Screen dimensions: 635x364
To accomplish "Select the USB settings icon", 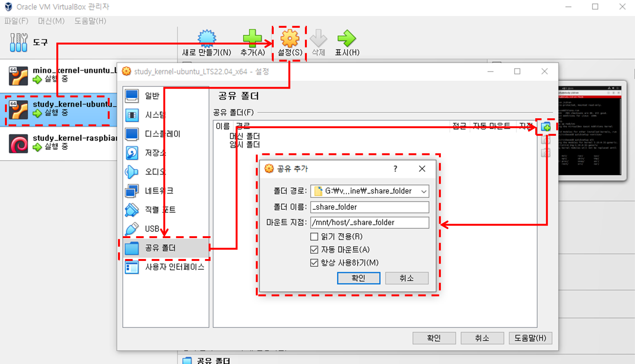I will coord(131,229).
